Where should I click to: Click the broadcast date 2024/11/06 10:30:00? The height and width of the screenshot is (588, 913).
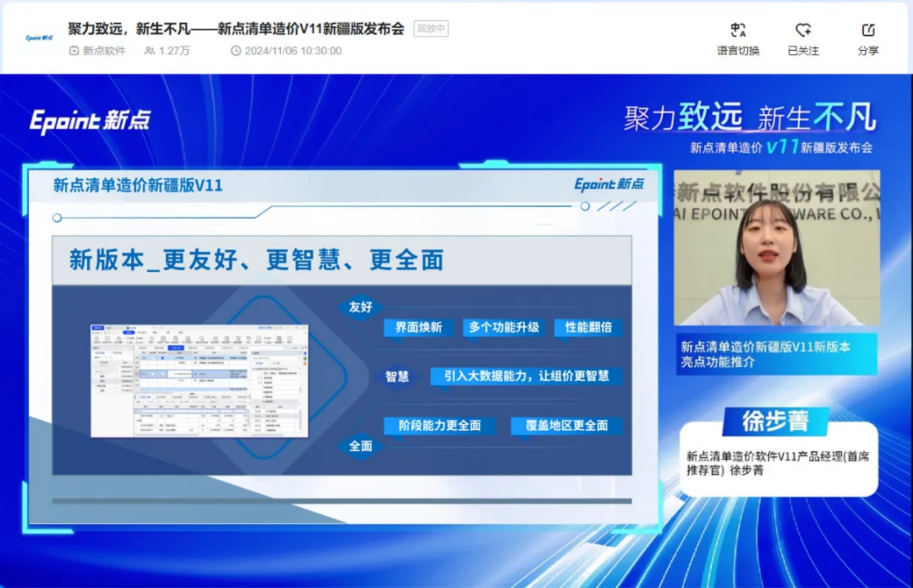point(293,51)
